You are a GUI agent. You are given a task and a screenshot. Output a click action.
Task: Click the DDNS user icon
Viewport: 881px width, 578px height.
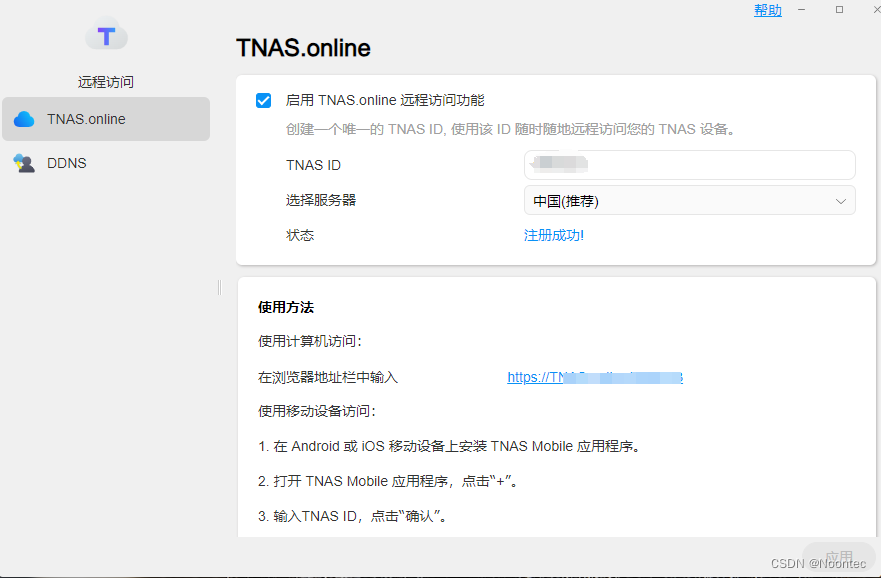pyautogui.click(x=24, y=163)
